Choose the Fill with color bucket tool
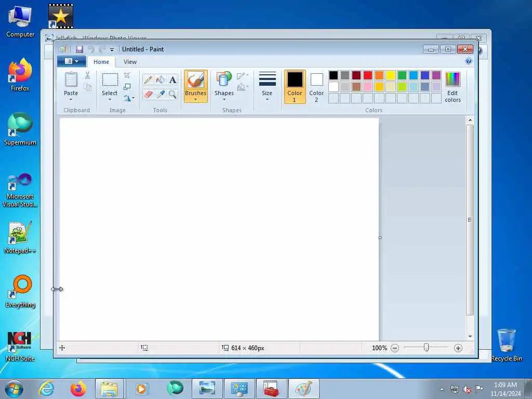The width and height of the screenshot is (532, 399). click(x=160, y=79)
